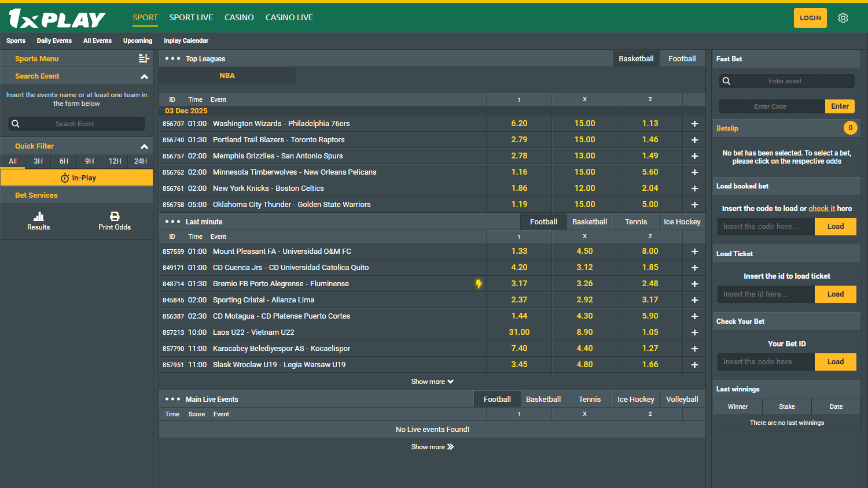868x488 pixels.
Task: Open the settings gear icon
Action: click(x=843, y=18)
